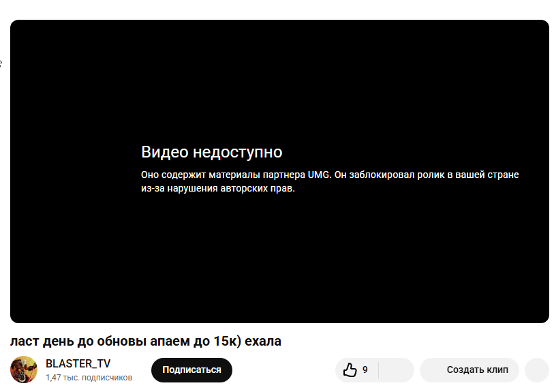Click the 1,47 тыс. подписчиков text
Viewport: 554px width, 392px height.
89,378
